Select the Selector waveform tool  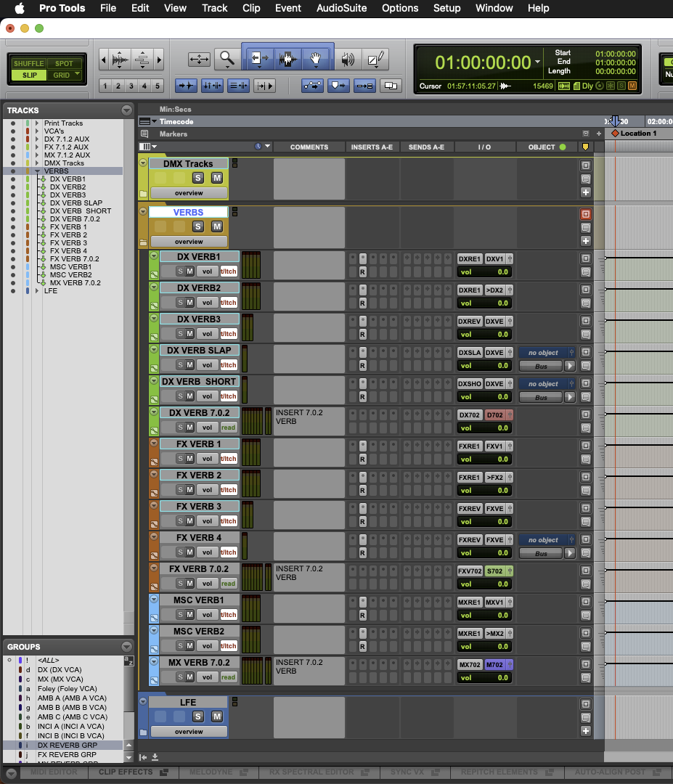pos(287,60)
